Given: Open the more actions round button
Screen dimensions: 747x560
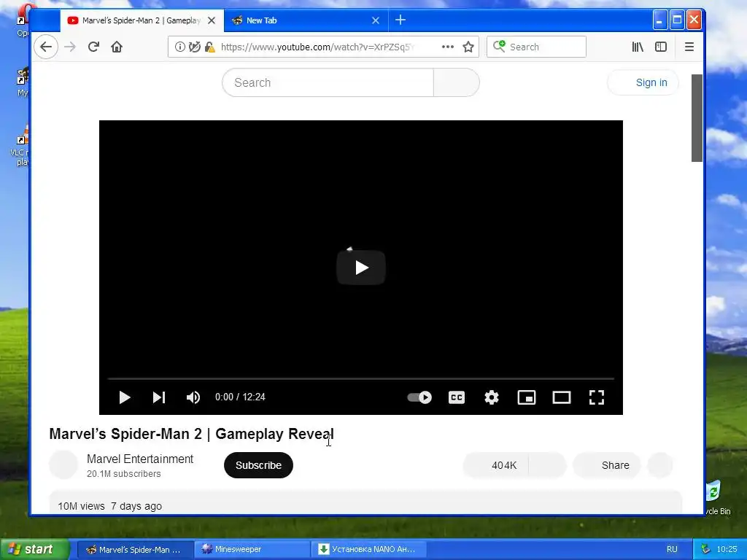Looking at the screenshot, I should click(x=660, y=465).
